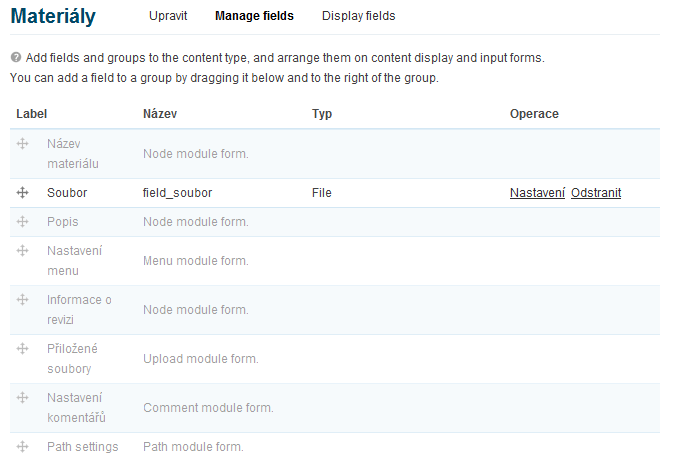Click drag handle for Informace o revizi
This screenshot has width=679, height=470.
(22, 300)
